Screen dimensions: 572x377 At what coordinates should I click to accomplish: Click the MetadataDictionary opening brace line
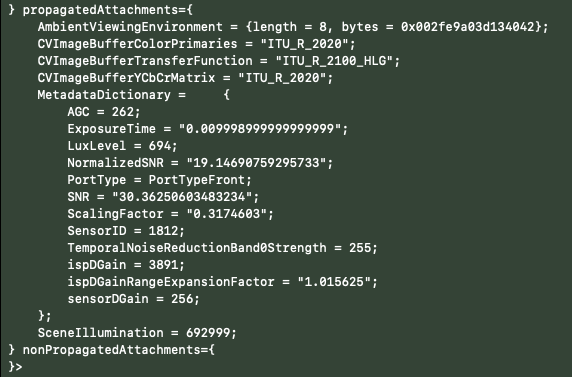pos(134,95)
